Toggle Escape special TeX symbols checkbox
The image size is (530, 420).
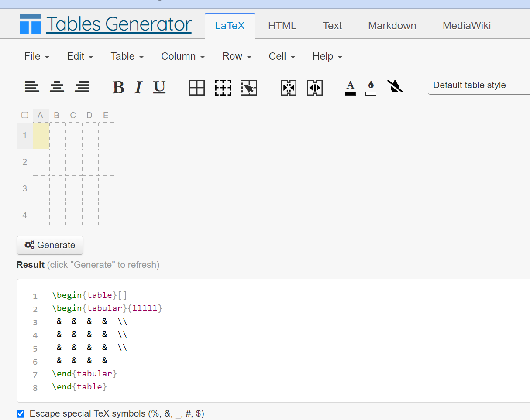(21, 413)
